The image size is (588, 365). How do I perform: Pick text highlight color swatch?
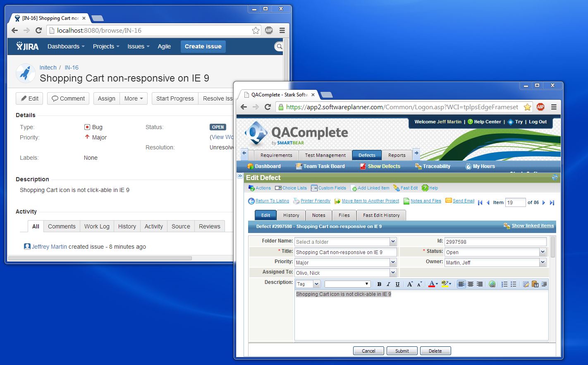pyautogui.click(x=446, y=284)
